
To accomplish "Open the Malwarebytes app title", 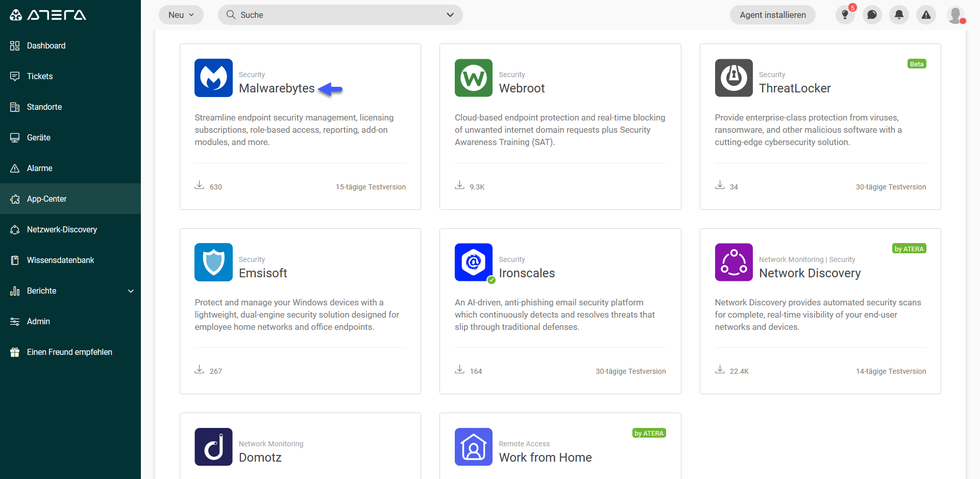I will (277, 88).
